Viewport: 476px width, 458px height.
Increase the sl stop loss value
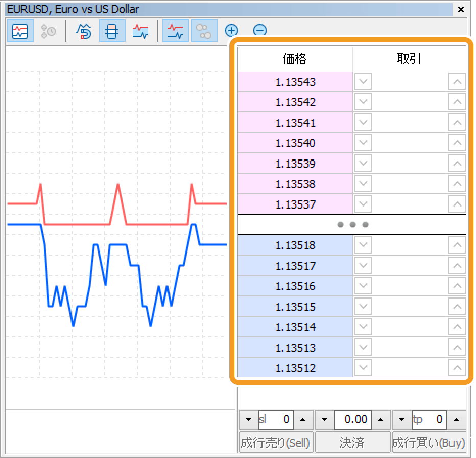pyautogui.click(x=303, y=420)
